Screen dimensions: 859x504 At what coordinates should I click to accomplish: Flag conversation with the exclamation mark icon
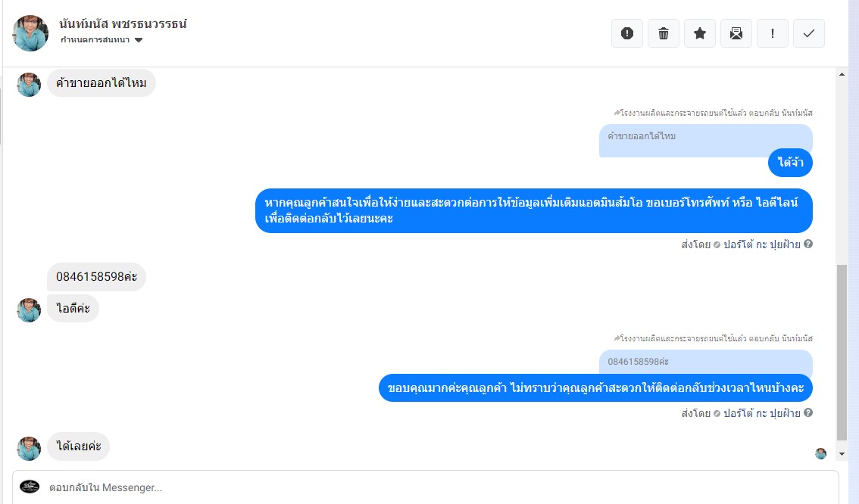coord(773,33)
